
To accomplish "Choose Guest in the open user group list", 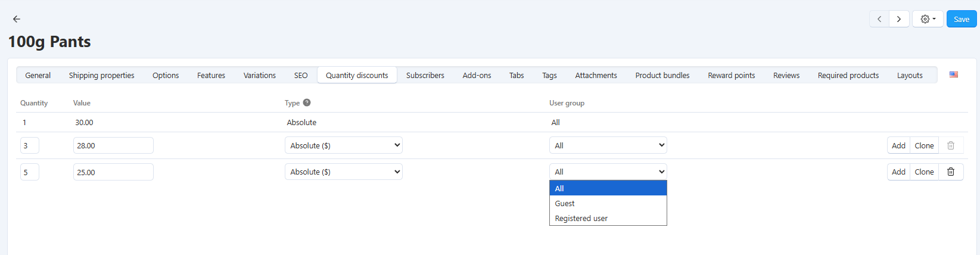I will 608,203.
